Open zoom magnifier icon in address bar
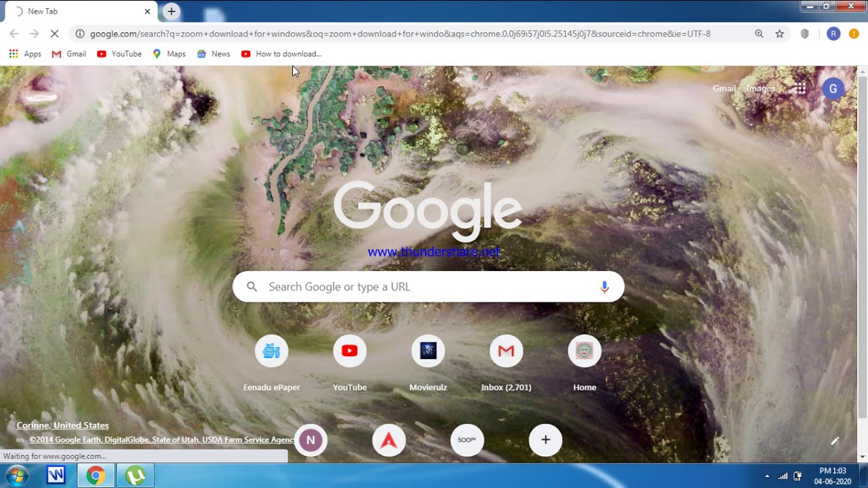 pyautogui.click(x=759, y=34)
